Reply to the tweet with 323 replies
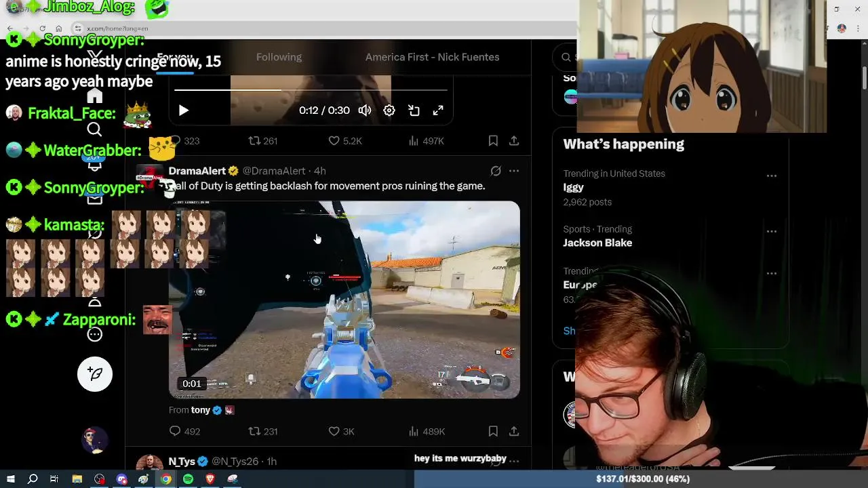Screen dimensions: 868x488 [x=184, y=141]
